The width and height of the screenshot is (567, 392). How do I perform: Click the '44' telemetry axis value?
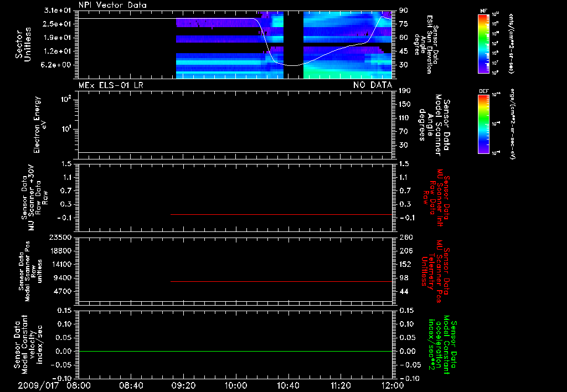point(404,291)
